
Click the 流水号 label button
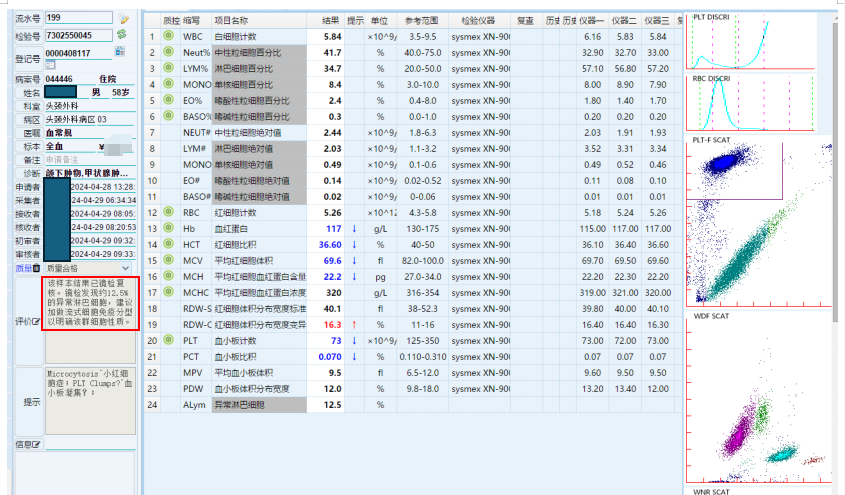tap(28, 18)
